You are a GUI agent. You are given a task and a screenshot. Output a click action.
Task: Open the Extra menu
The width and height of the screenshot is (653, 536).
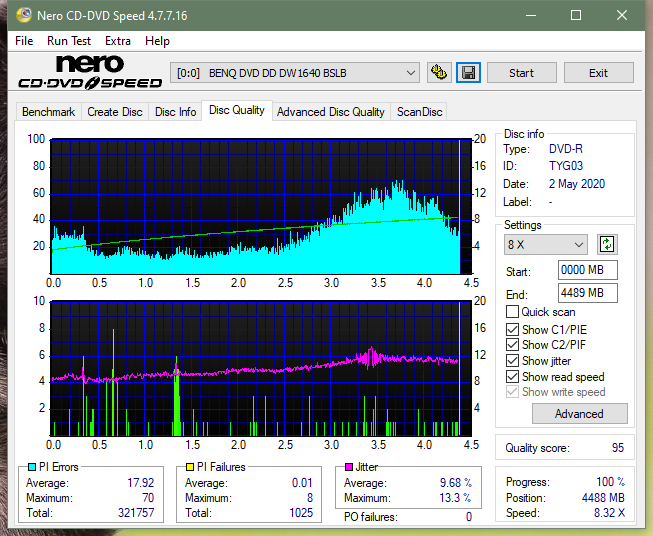[118, 41]
